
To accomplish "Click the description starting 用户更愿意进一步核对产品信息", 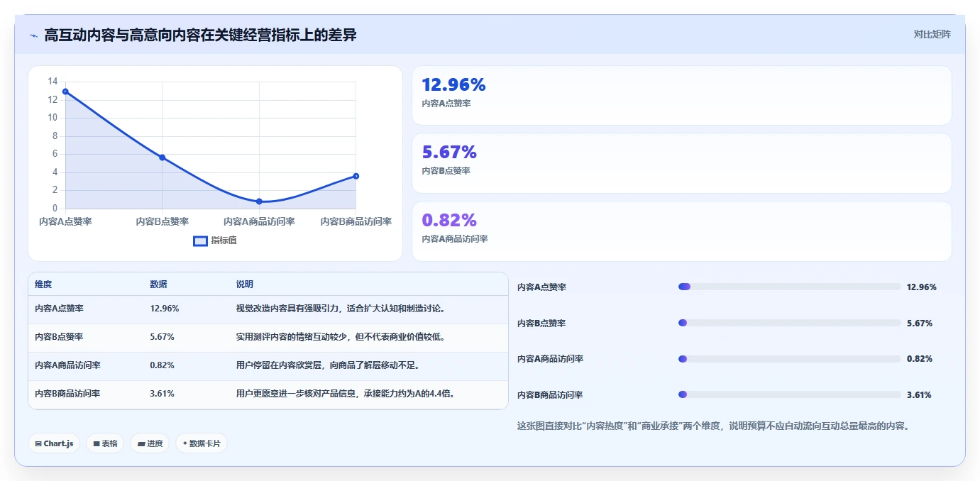I will tap(345, 394).
